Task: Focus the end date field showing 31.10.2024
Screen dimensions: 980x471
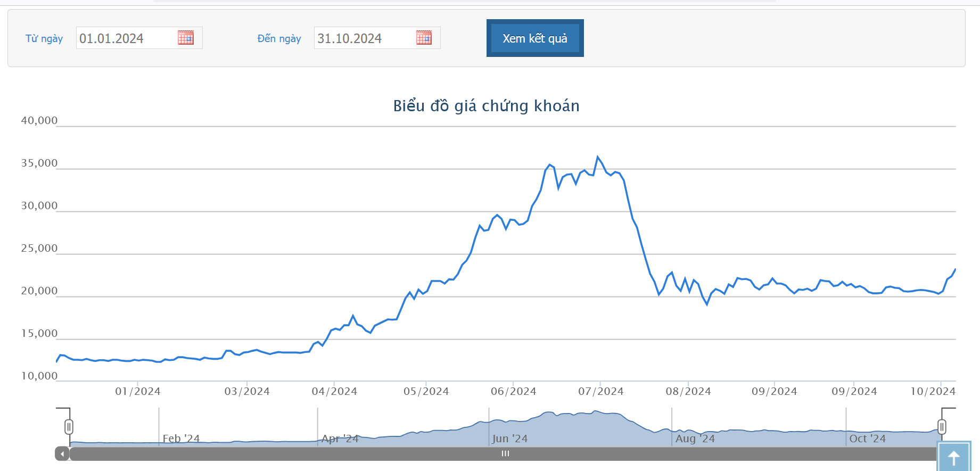Action: tap(364, 38)
